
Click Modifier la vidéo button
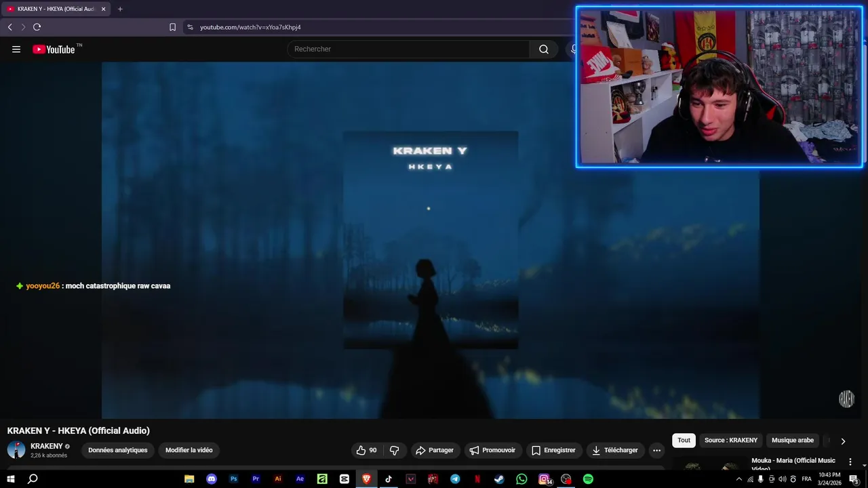point(189,450)
